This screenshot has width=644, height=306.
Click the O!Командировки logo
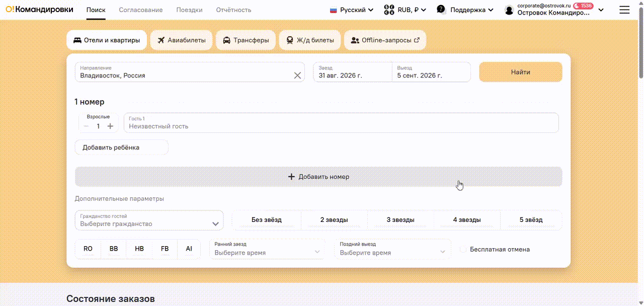[39, 10]
